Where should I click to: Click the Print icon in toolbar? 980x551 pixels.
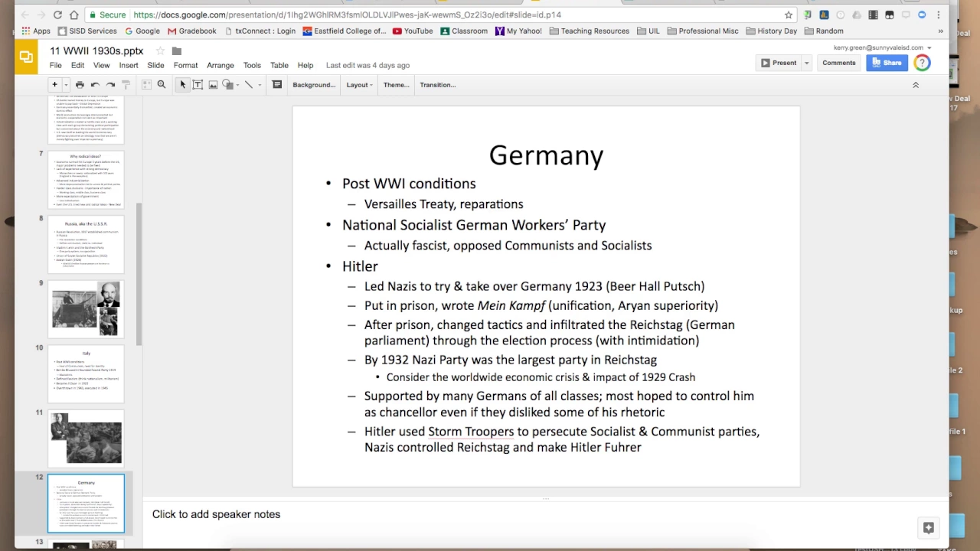(x=80, y=85)
